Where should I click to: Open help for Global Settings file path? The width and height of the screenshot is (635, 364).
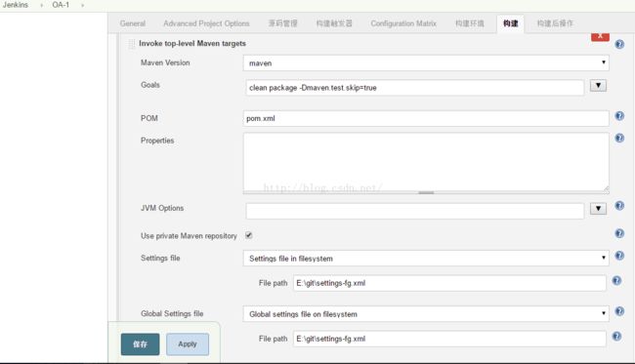(x=616, y=336)
